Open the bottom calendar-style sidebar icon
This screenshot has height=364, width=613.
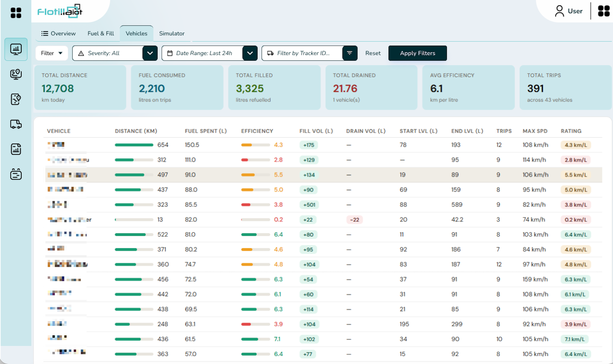coord(16,174)
